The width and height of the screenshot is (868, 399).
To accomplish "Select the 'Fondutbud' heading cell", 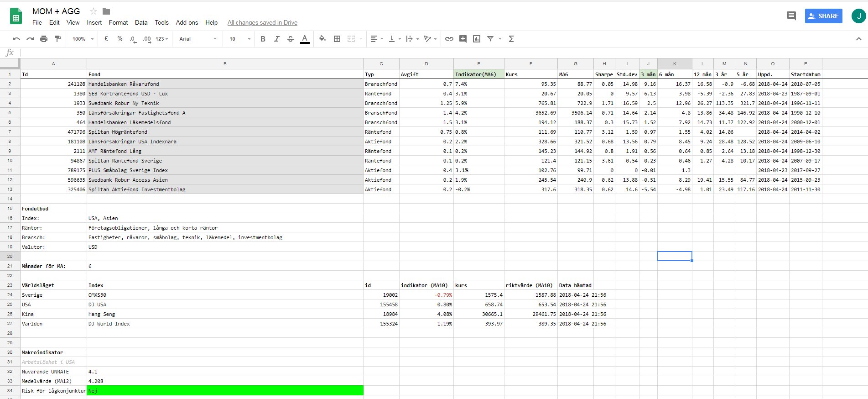I will pyautogui.click(x=53, y=209).
